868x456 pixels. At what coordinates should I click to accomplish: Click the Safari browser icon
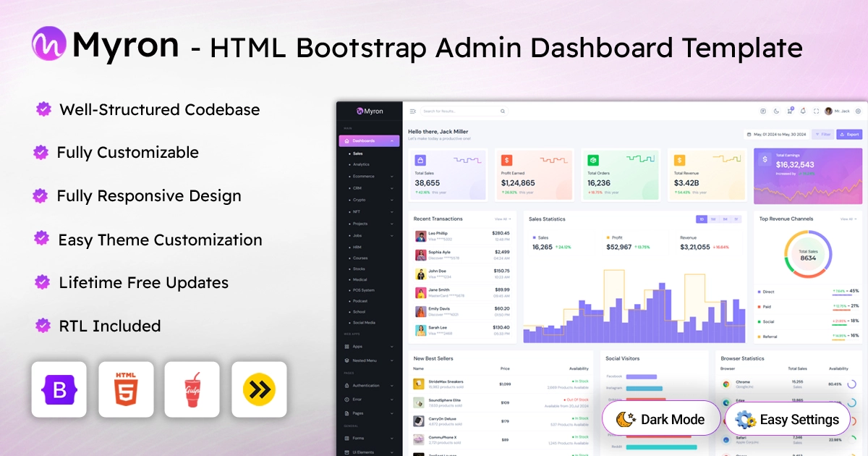726,439
